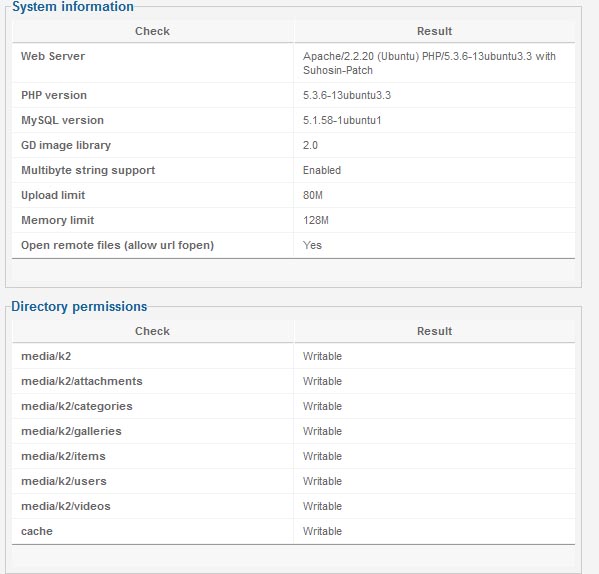The image size is (599, 574).
Task: Select the media/k2 directory row
Action: pyautogui.click(x=293, y=356)
